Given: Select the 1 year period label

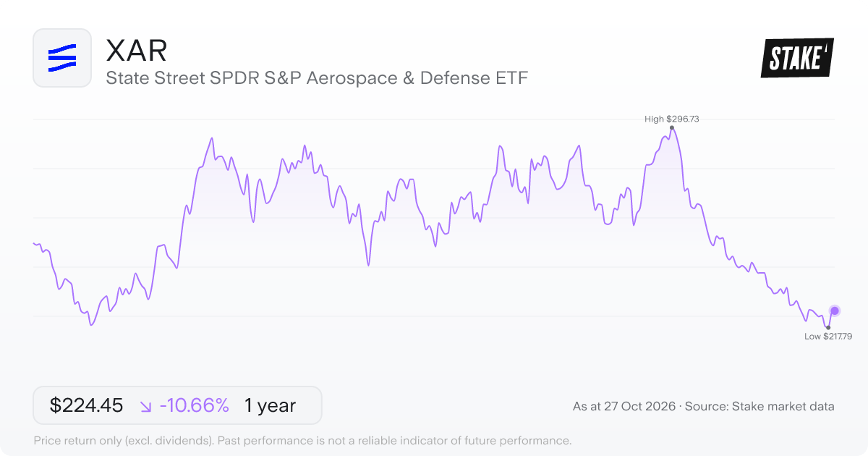Looking at the screenshot, I should point(270,405).
